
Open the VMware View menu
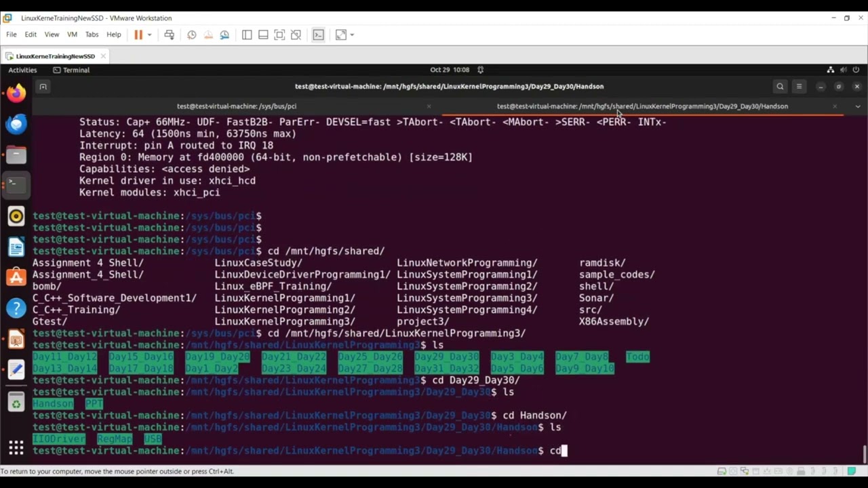click(x=52, y=35)
